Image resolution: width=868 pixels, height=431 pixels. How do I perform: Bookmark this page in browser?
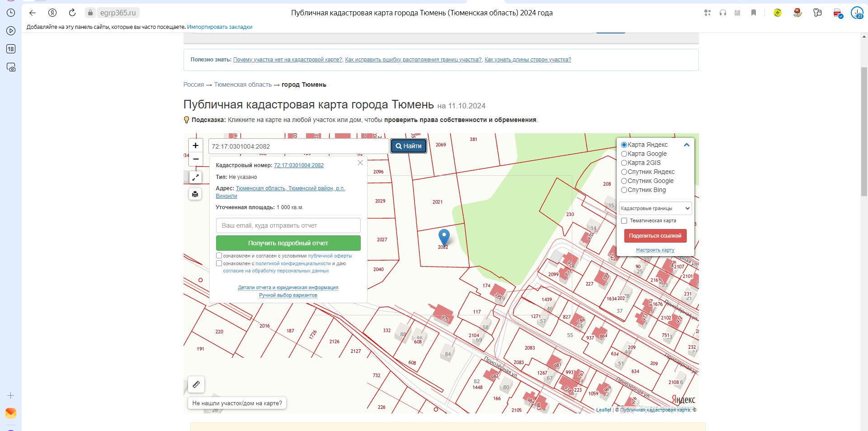click(754, 13)
